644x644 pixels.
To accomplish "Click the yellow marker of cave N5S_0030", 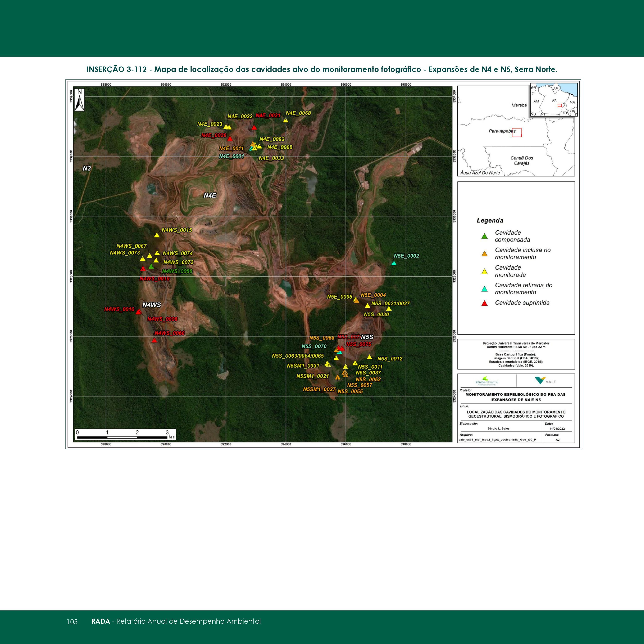I will click(389, 308).
